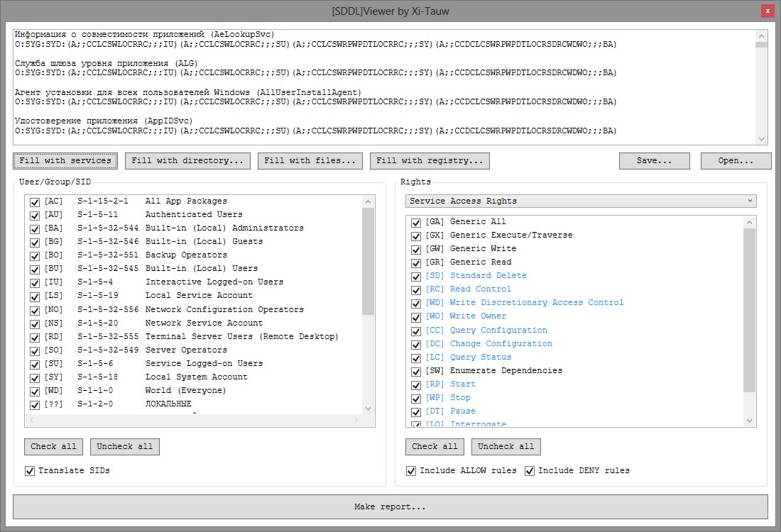Image resolution: width=781 pixels, height=532 pixels.
Task: Click Rights list scroll up arrow
Action: coord(749,222)
